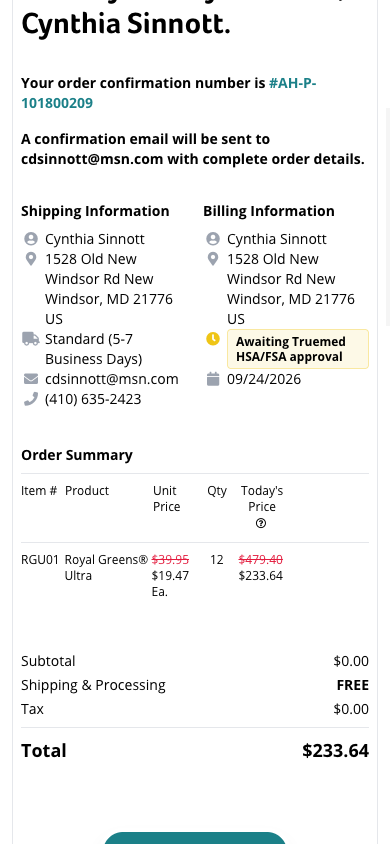Click the teal button at page bottom
Viewport: 390px width, 844px height.
pos(195,838)
